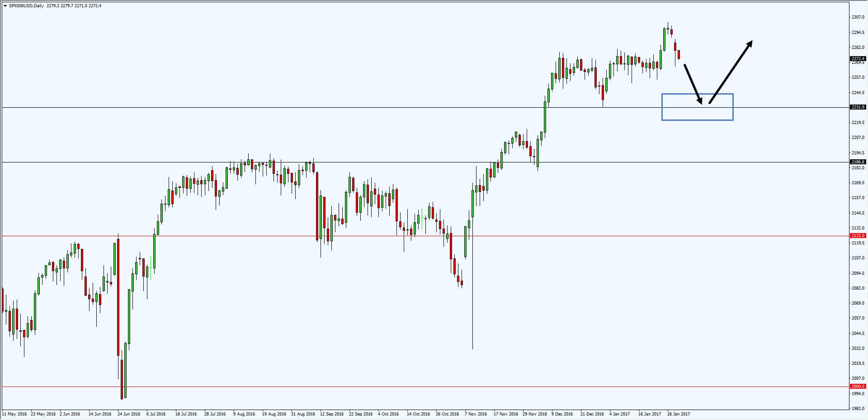The image size is (868, 420).
Task: Click the 11 May 2016 date label
Action: (14, 414)
